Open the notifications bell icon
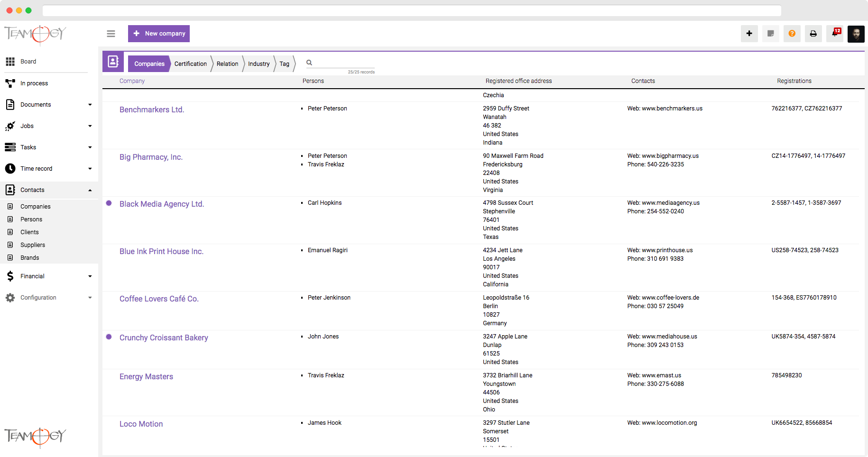868x457 pixels. click(x=834, y=34)
